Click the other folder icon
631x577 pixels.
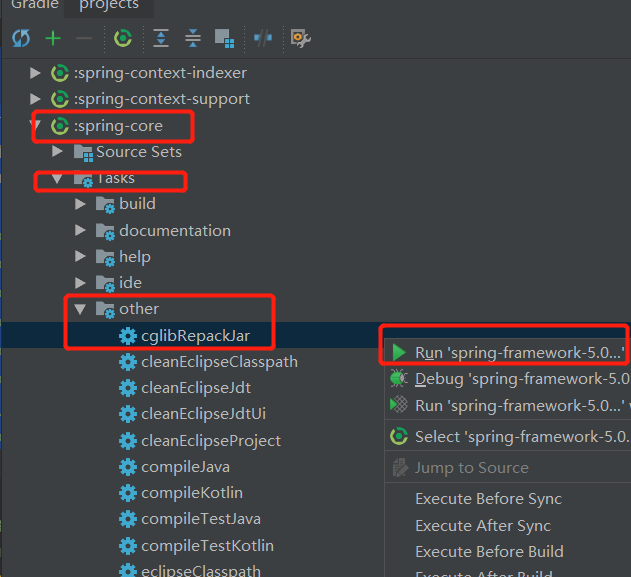(x=105, y=310)
